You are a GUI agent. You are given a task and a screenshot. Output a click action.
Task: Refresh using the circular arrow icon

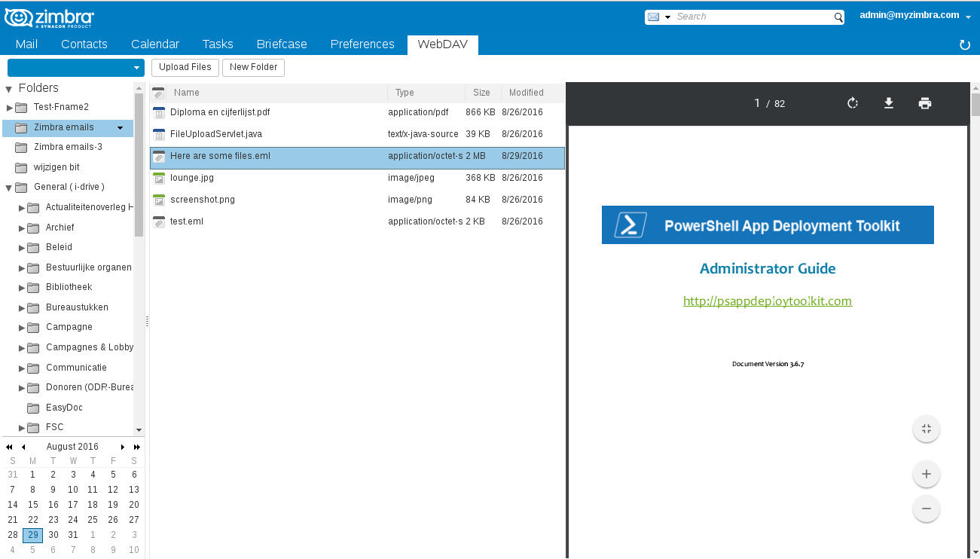(x=965, y=45)
